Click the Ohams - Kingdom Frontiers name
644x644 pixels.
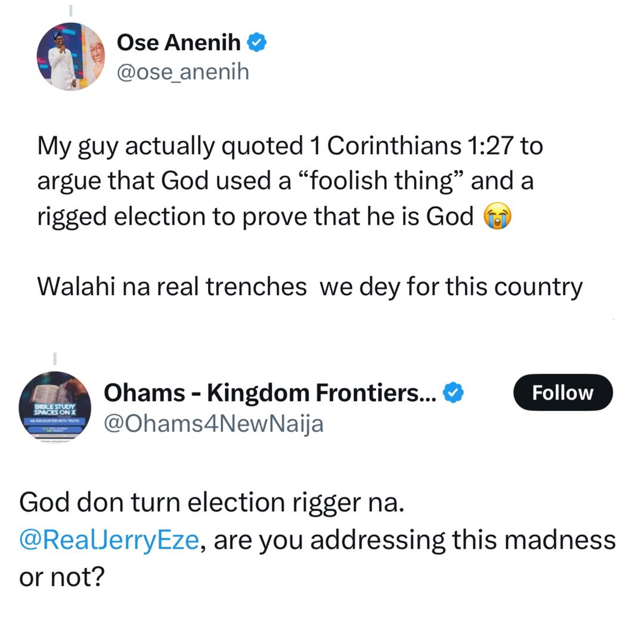pyautogui.click(x=270, y=393)
